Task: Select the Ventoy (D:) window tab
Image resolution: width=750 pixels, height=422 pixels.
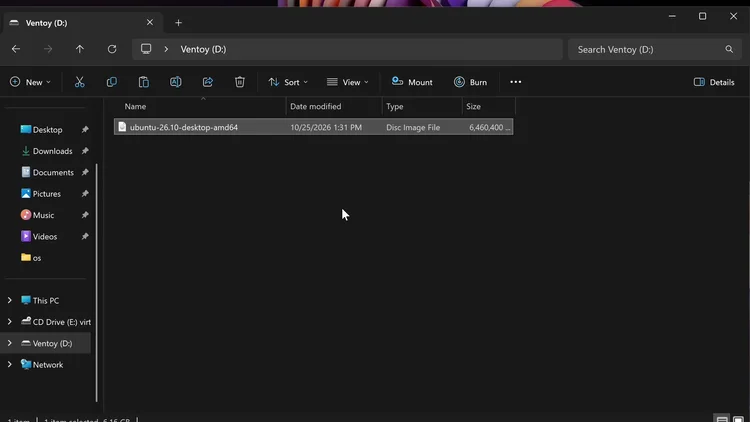Action: 81,22
